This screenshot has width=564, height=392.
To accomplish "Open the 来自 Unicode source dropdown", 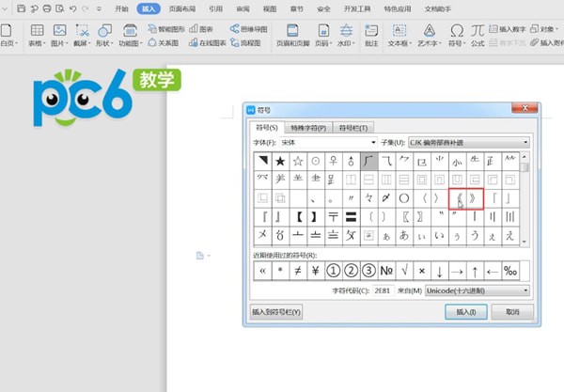I will 478,290.
